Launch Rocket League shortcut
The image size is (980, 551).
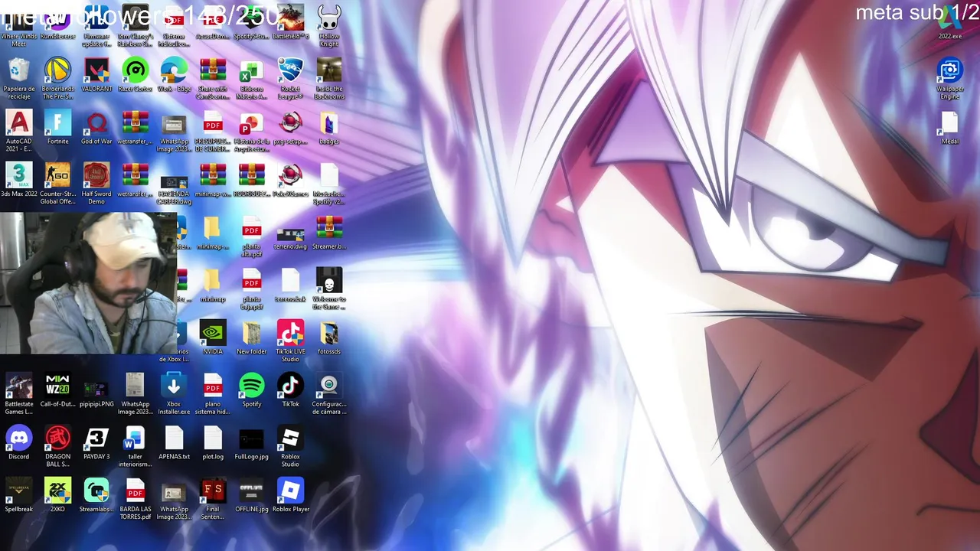coord(290,79)
